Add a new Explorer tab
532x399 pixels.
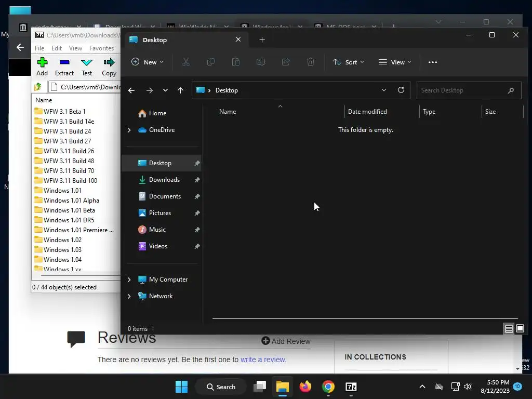(262, 39)
